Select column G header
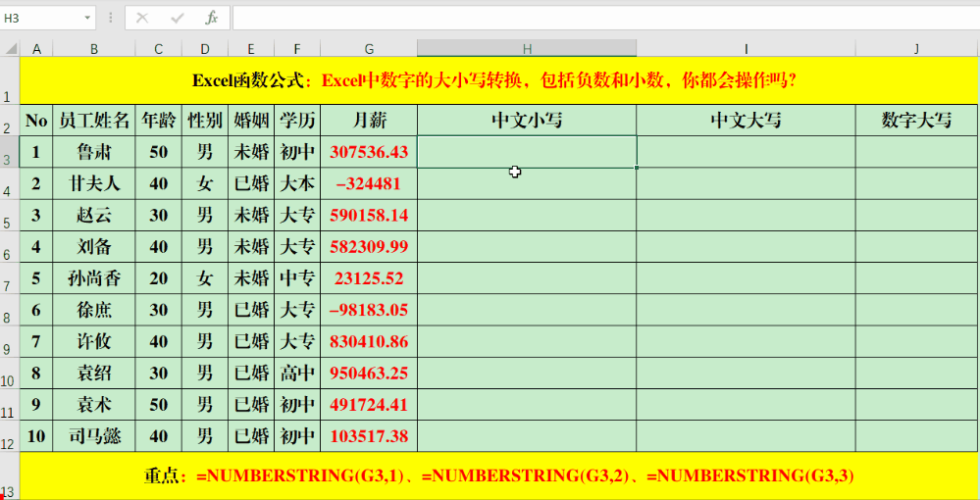 369,49
